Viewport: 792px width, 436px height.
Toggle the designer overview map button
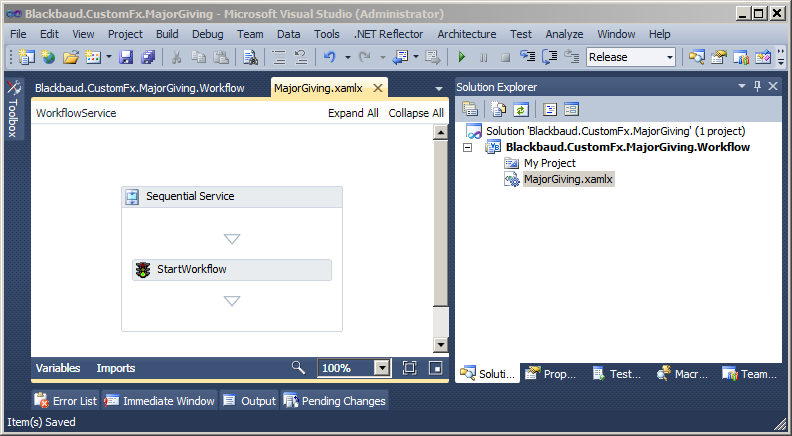pyautogui.click(x=435, y=368)
